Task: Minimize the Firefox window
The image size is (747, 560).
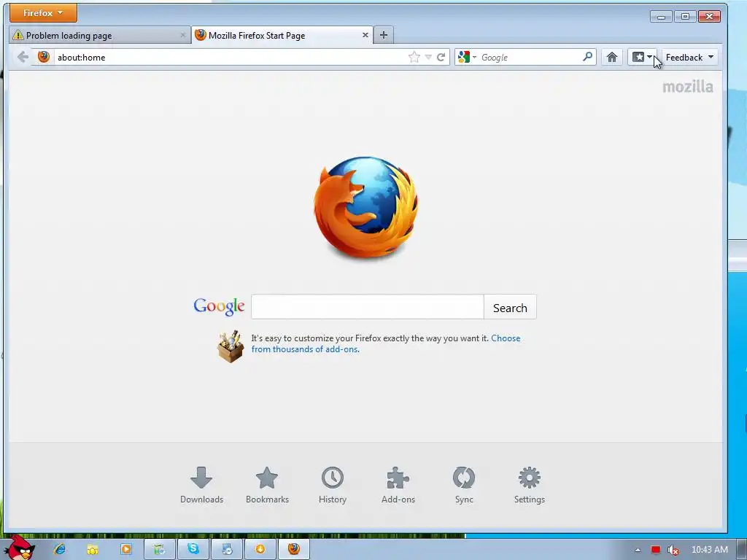Action: click(x=661, y=17)
